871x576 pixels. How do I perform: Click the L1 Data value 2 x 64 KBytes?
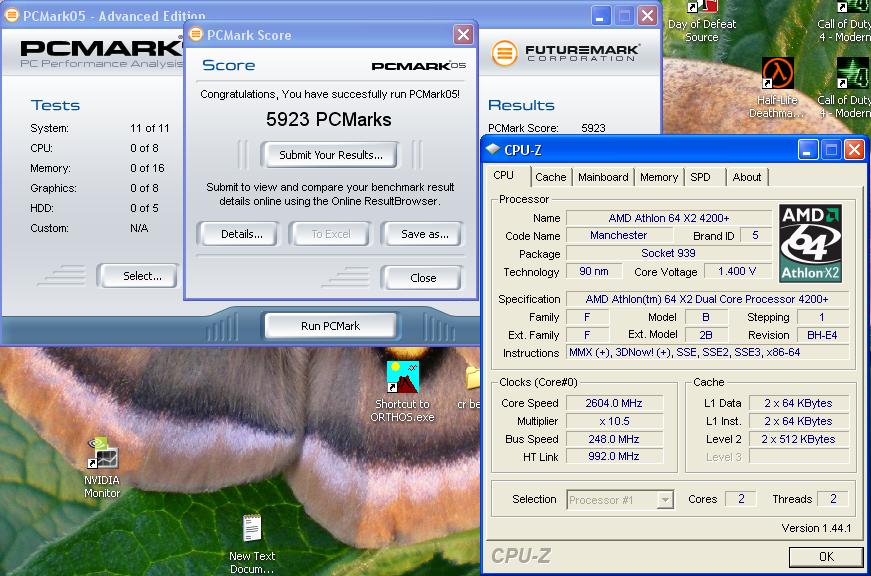click(798, 403)
